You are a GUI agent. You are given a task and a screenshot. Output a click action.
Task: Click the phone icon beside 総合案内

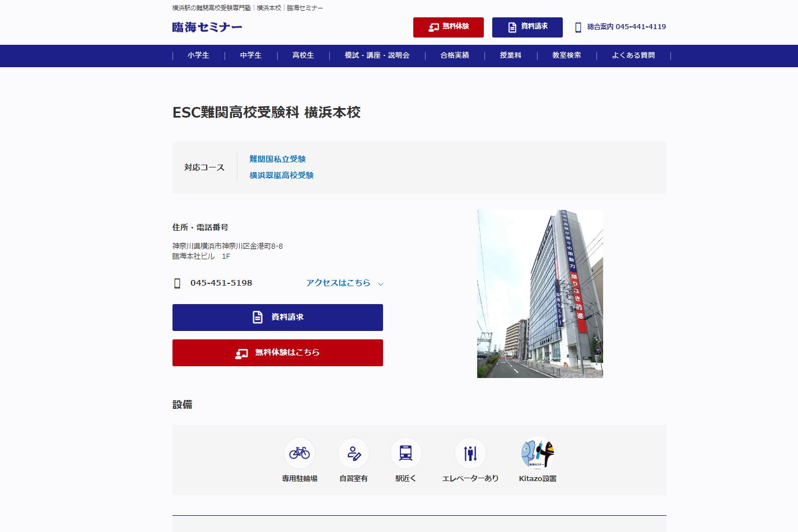tap(578, 27)
